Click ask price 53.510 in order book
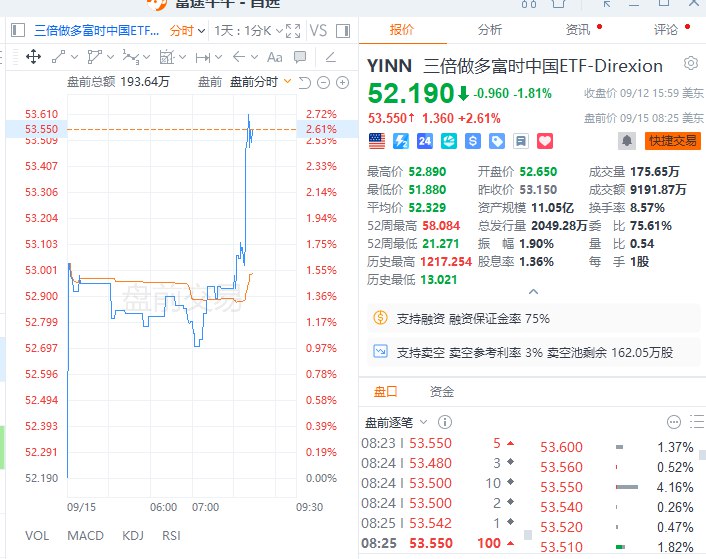706x559 pixels. [x=561, y=547]
